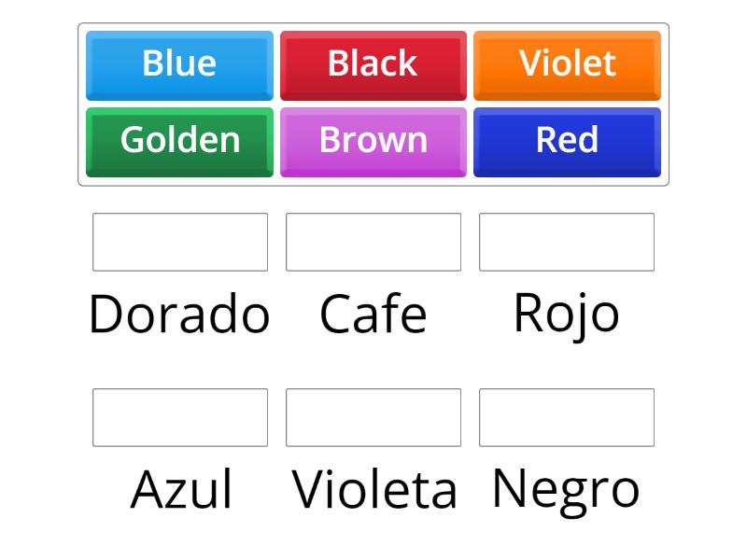
Task: Click the answer box above Negro
Action: pyautogui.click(x=566, y=416)
